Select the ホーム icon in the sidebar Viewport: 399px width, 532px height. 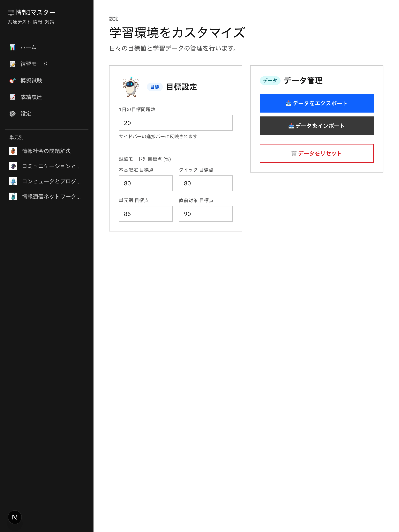(12, 47)
